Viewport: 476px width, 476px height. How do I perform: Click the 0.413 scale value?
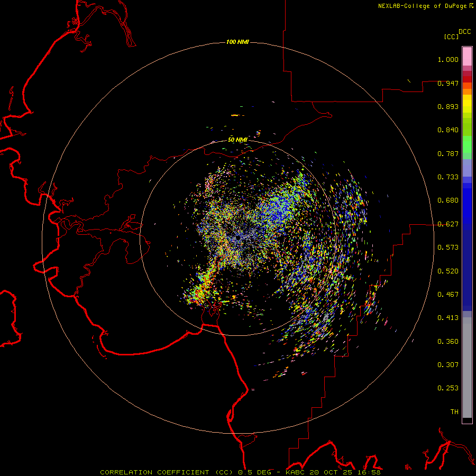point(448,318)
